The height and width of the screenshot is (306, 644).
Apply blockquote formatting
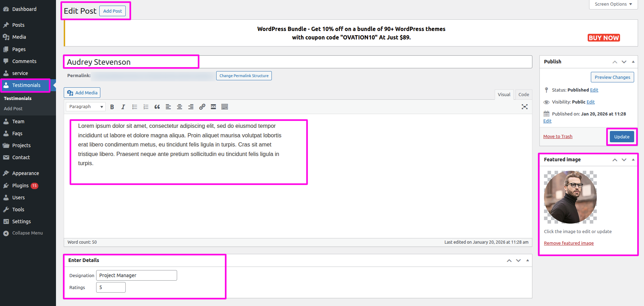coord(157,107)
